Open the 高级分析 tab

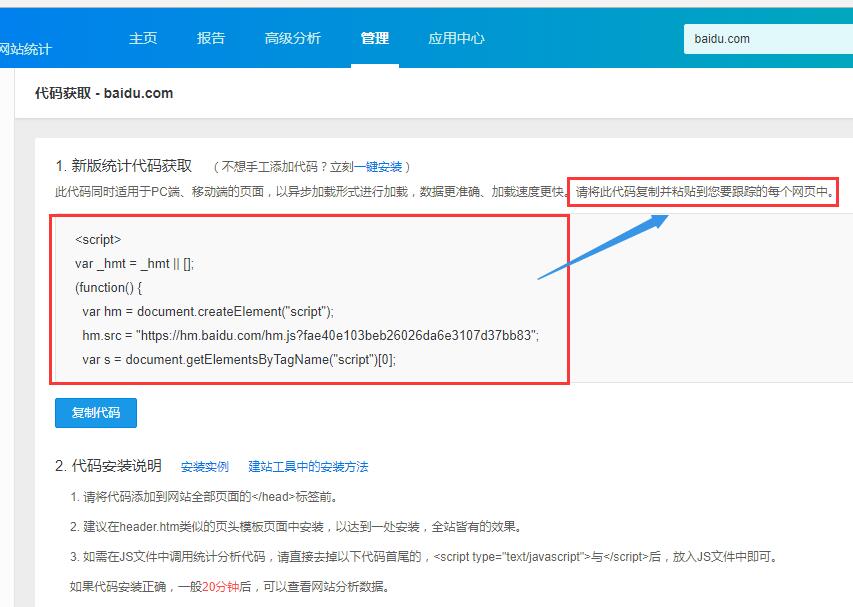pos(293,38)
